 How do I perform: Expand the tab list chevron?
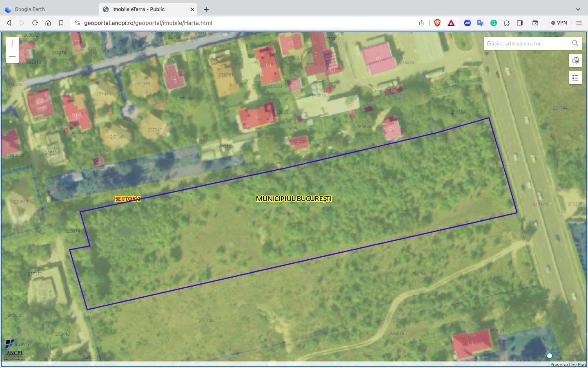578,9
